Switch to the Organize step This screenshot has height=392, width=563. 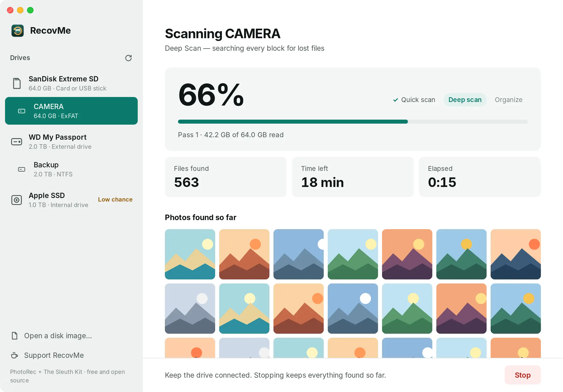click(509, 100)
